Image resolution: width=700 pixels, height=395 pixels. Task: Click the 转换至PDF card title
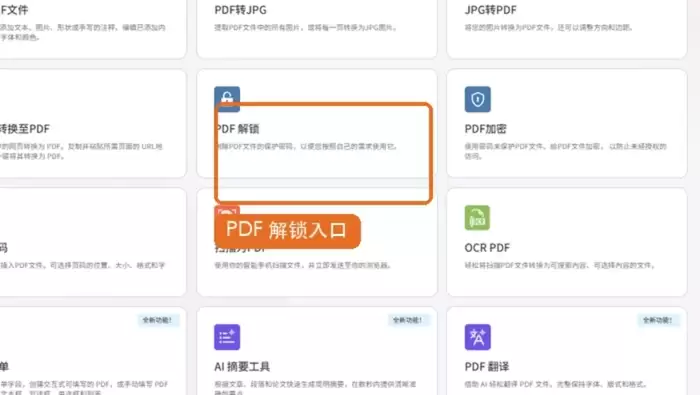tap(25, 129)
